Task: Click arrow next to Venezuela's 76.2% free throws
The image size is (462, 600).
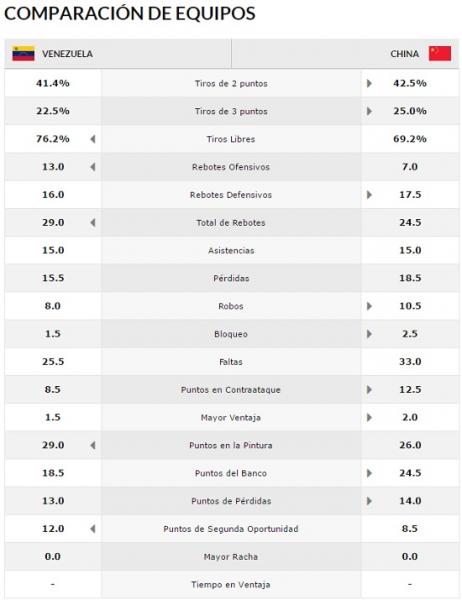Action: [93, 139]
